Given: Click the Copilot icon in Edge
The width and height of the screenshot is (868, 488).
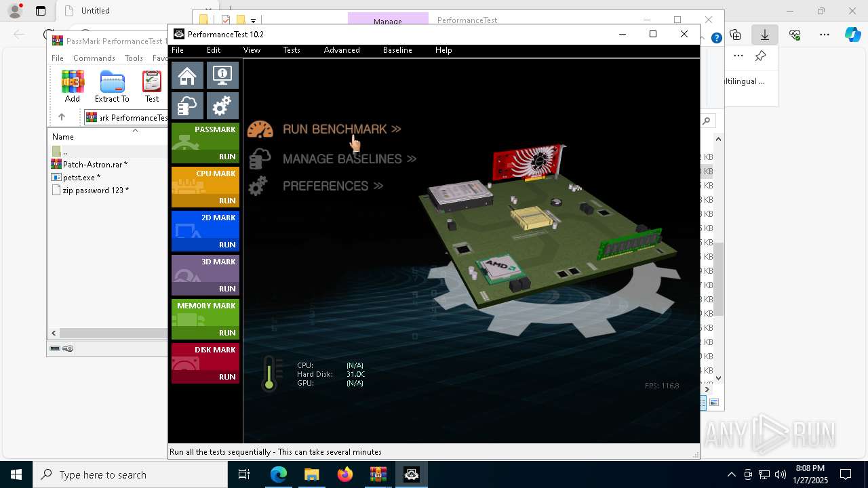Looking at the screenshot, I should 853,35.
